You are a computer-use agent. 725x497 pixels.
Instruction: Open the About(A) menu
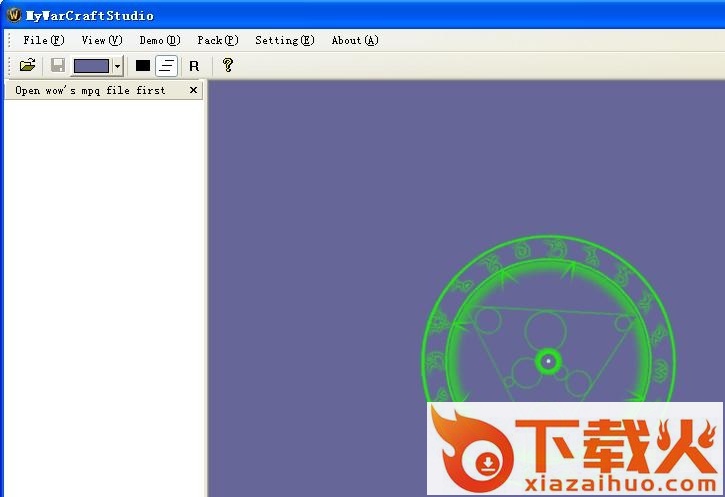click(x=355, y=40)
